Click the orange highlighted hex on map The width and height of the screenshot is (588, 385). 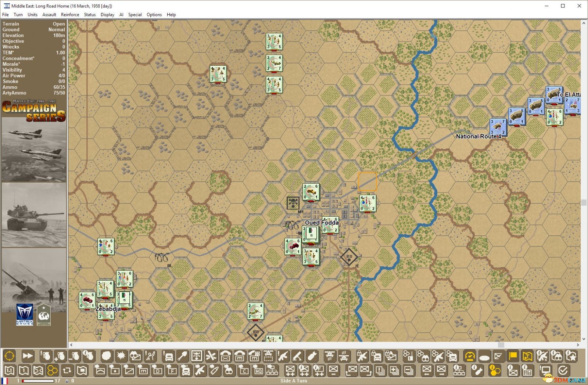(367, 181)
